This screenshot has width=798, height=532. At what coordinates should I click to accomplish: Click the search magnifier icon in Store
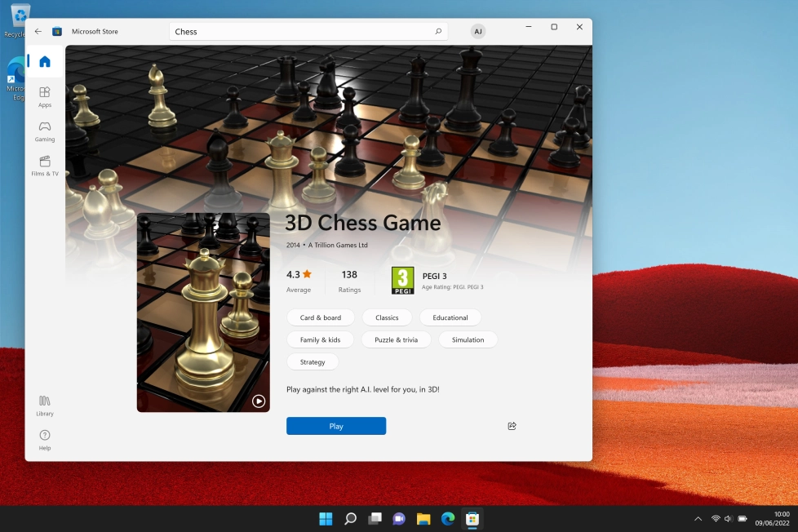pos(438,32)
